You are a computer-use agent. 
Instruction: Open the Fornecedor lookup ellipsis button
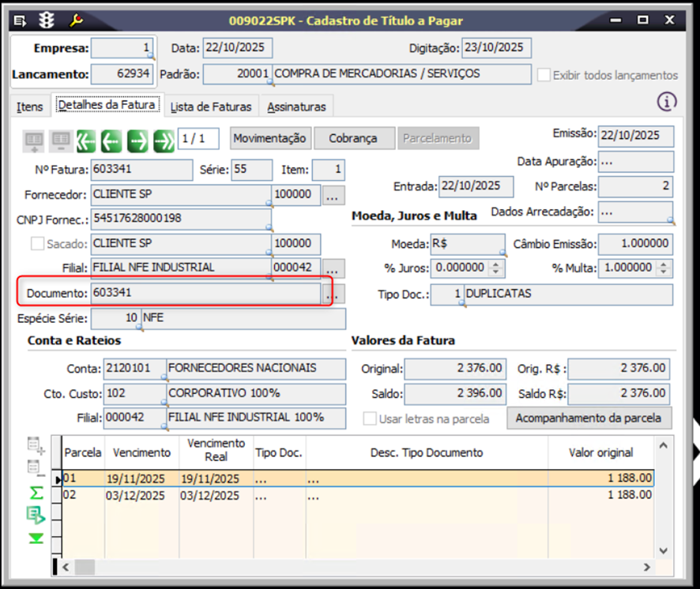click(x=334, y=195)
